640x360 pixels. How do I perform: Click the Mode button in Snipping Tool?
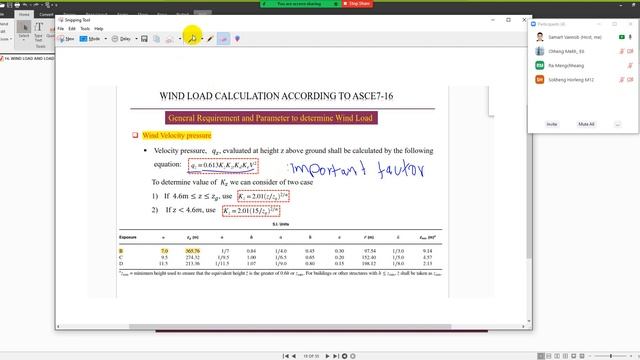pyautogui.click(x=90, y=39)
